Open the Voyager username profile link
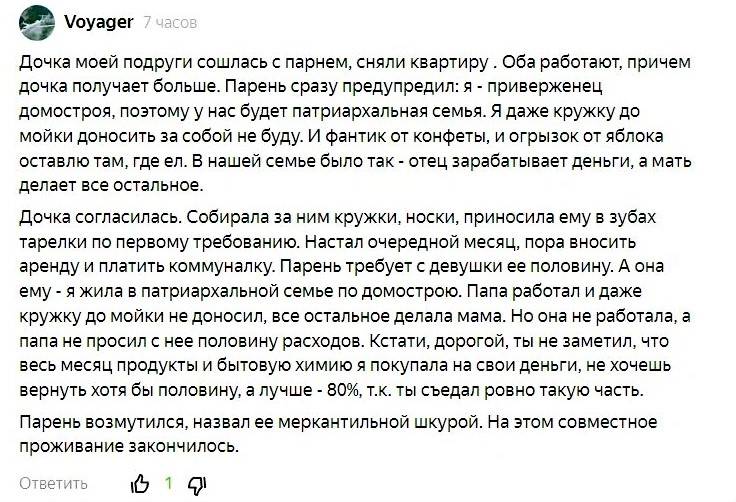 click(99, 21)
